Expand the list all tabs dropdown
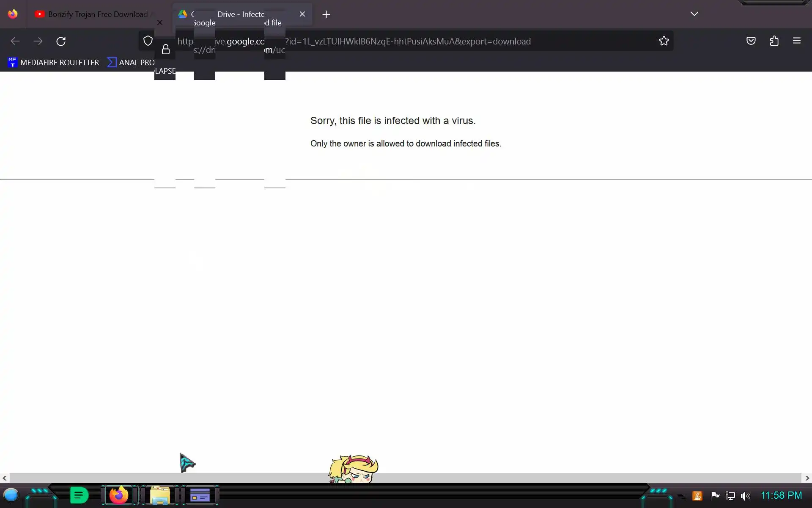The width and height of the screenshot is (812, 508). click(694, 14)
